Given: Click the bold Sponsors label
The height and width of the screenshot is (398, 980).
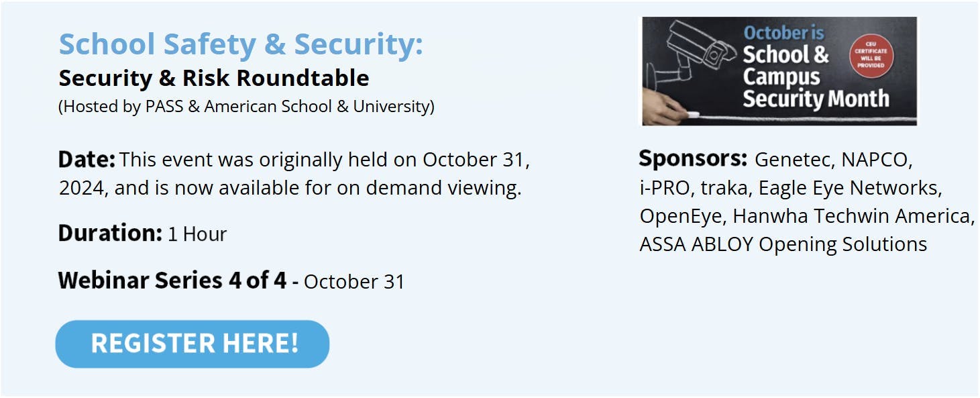Looking at the screenshot, I should pos(693,159).
